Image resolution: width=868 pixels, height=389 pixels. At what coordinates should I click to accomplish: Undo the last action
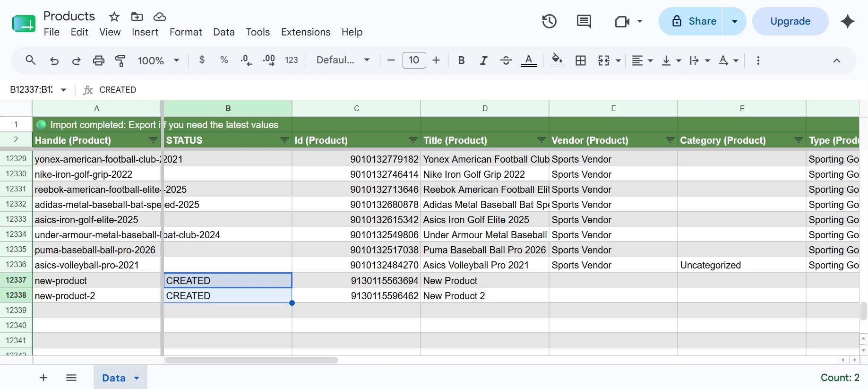(54, 61)
